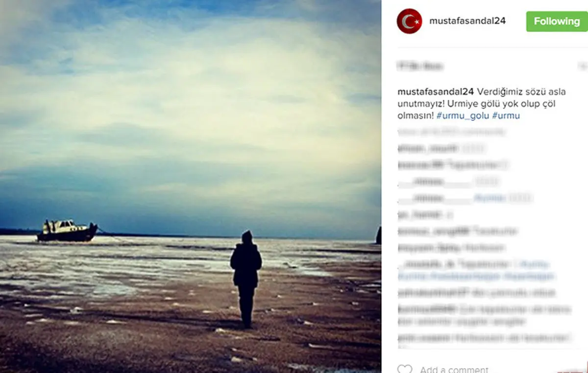
Task: Open the #urmu hashtag link
Action: click(x=506, y=116)
